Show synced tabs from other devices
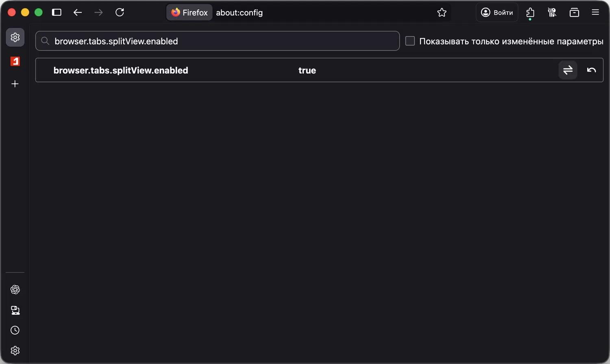 [15, 310]
